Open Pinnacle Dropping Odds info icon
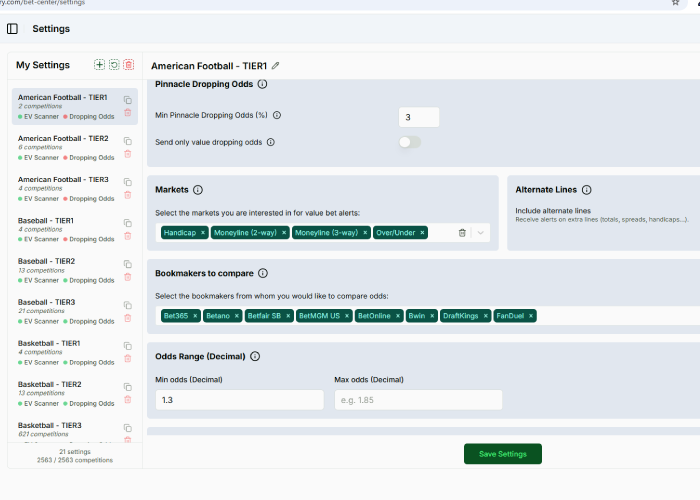 click(262, 84)
